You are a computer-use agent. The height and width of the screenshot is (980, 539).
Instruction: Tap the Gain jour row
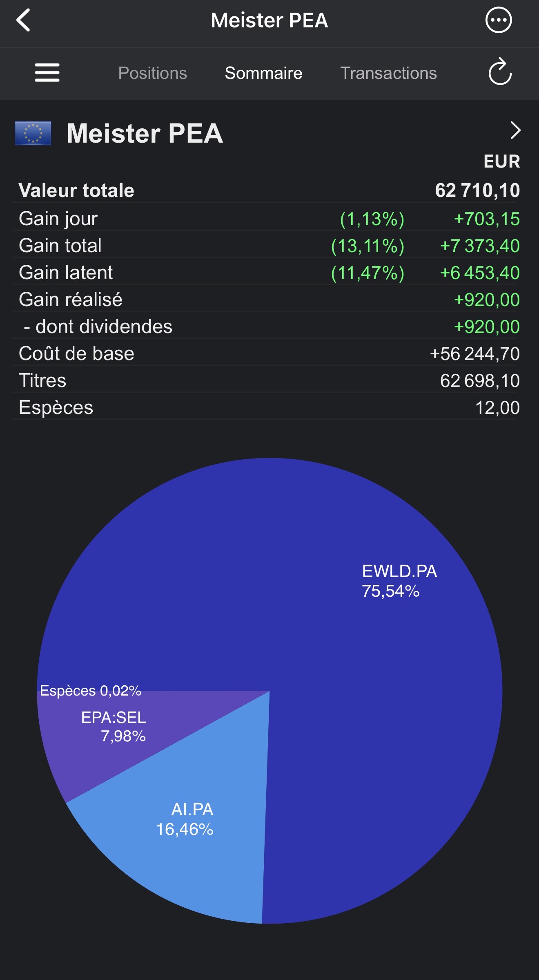tap(269, 219)
